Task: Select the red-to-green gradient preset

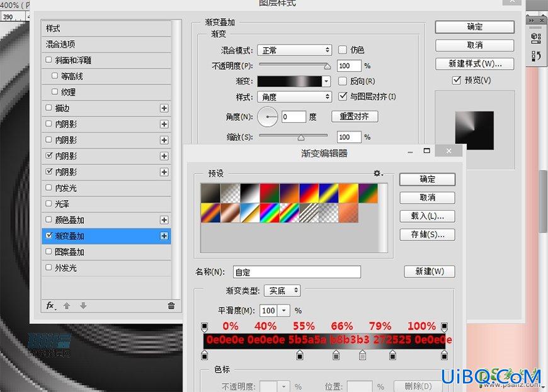Action: click(x=270, y=193)
